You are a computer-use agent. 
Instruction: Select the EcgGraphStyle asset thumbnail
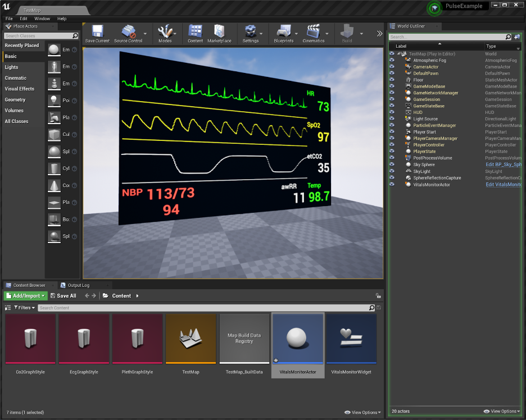(x=84, y=339)
